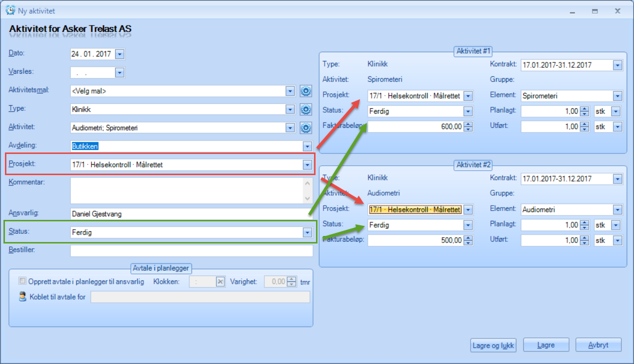Expand the Aktivitet Audiometri; Spirometeri dropdown
The width and height of the screenshot is (634, 364).
point(290,128)
